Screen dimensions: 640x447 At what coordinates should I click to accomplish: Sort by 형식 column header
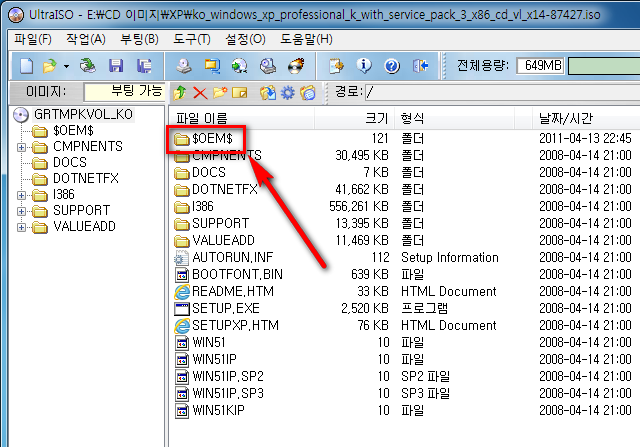454,118
